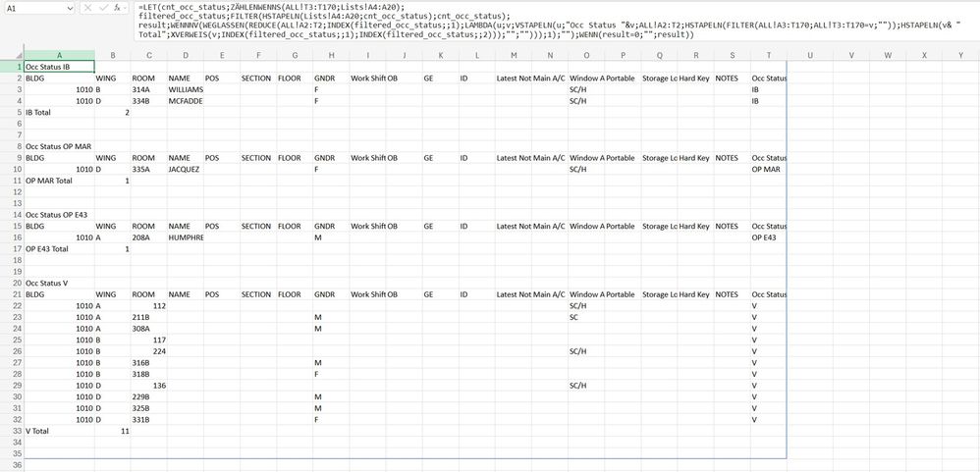Select row 12 header

12,191
